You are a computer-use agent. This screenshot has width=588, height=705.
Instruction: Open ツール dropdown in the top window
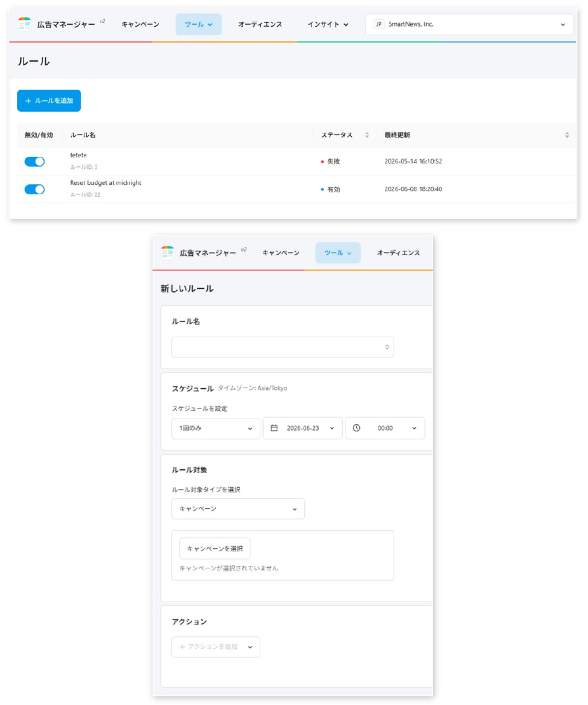tap(198, 24)
